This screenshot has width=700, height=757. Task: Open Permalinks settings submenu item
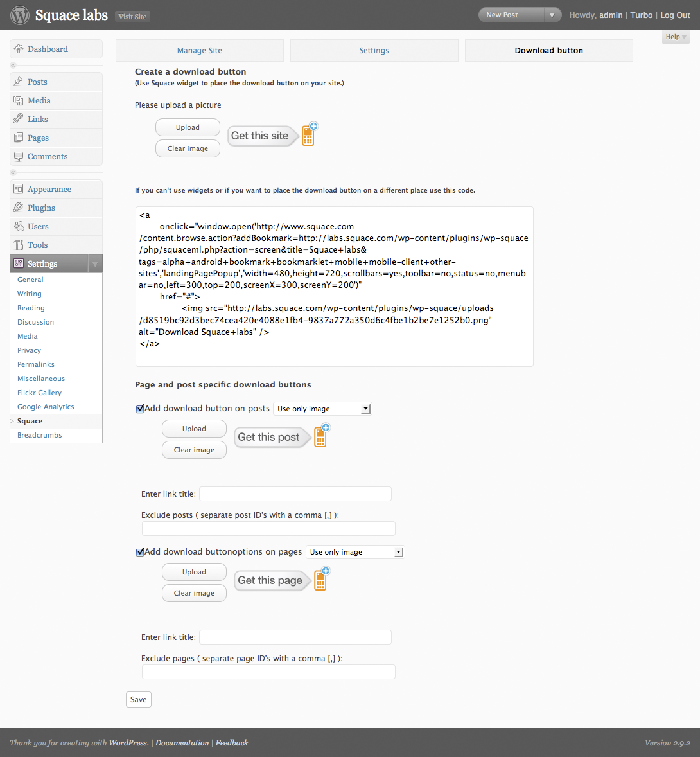(x=36, y=364)
